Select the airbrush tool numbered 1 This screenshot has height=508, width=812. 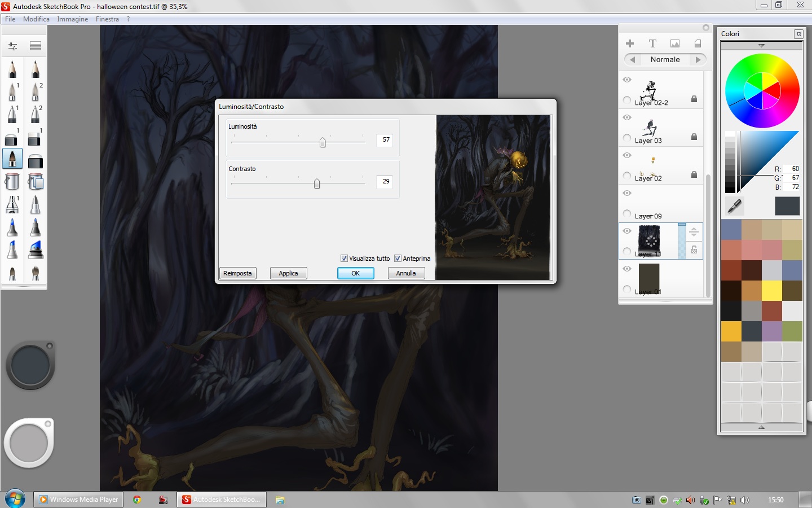point(12,91)
